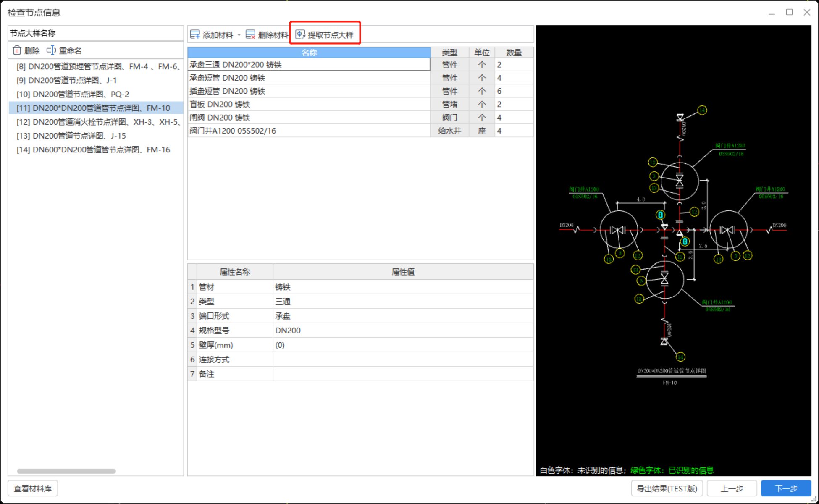Click the 单位 column header

[482, 52]
